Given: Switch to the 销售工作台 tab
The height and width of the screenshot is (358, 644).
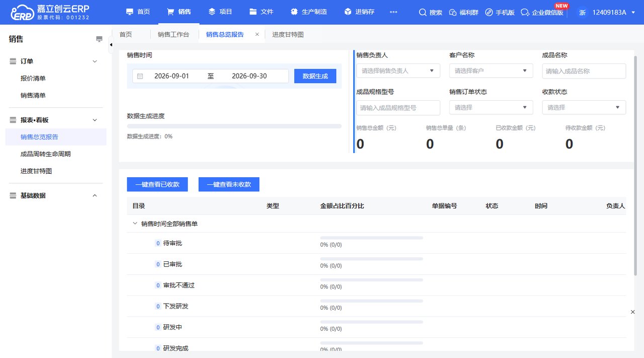Looking at the screenshot, I should coord(174,35).
